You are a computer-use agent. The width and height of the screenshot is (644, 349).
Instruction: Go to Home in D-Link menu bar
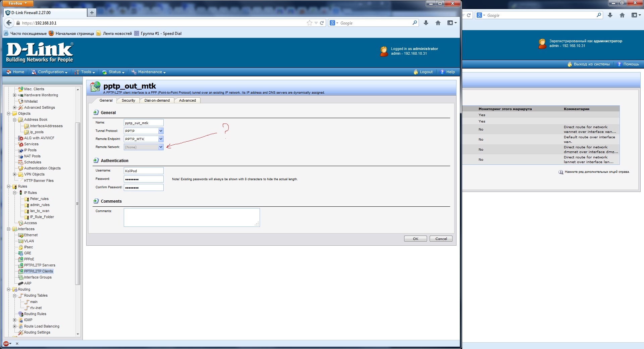[x=15, y=72]
